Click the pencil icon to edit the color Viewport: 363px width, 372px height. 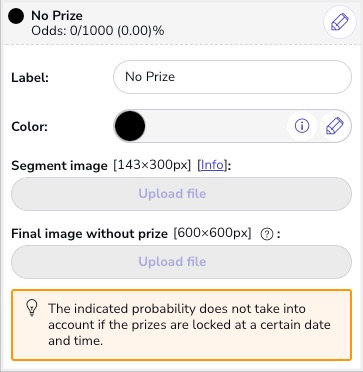click(334, 126)
